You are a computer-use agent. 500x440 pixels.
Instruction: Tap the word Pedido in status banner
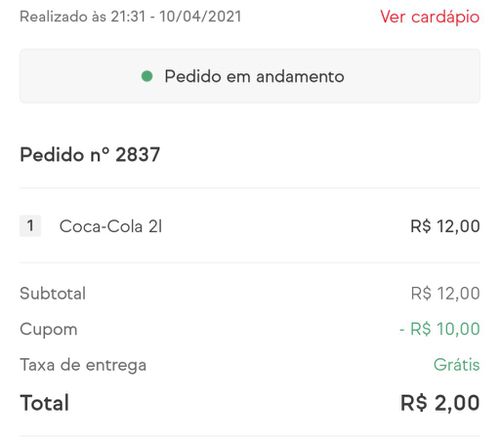193,76
